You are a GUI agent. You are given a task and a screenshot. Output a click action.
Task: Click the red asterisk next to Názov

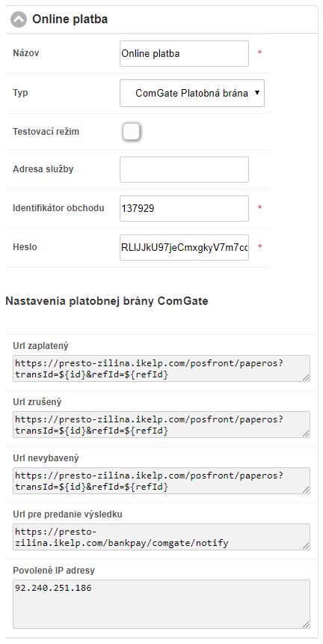click(x=259, y=52)
